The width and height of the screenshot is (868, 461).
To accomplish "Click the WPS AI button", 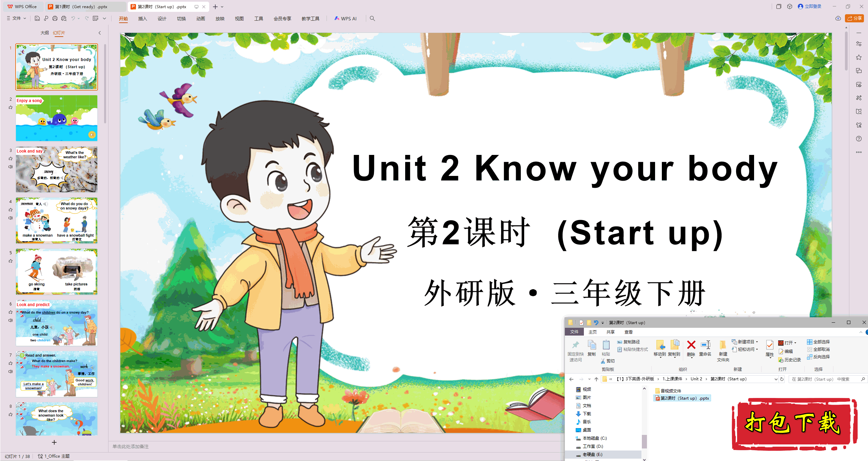I will [x=346, y=19].
